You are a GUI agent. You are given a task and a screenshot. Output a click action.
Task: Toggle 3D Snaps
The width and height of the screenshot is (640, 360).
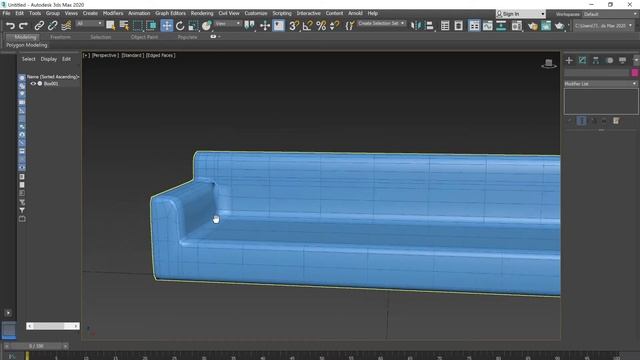click(x=294, y=26)
